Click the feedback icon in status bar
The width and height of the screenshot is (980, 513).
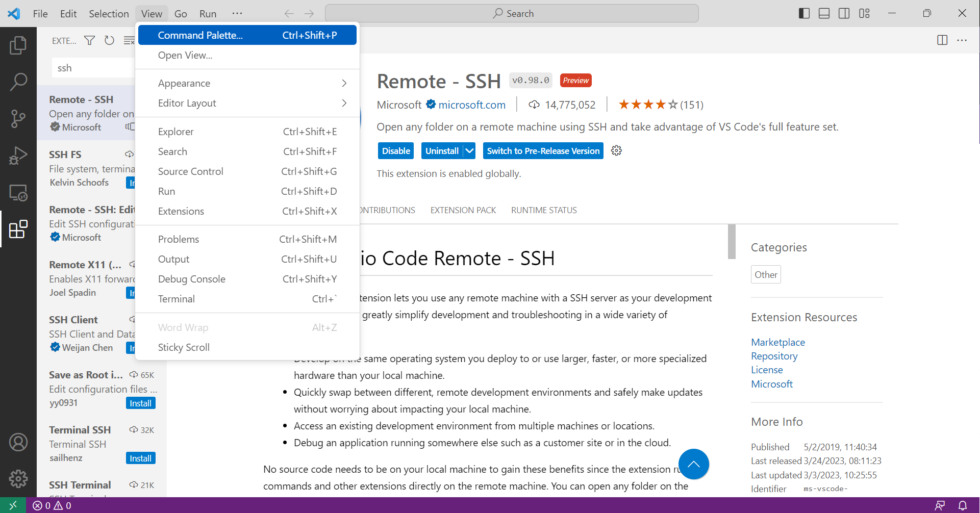tap(940, 505)
